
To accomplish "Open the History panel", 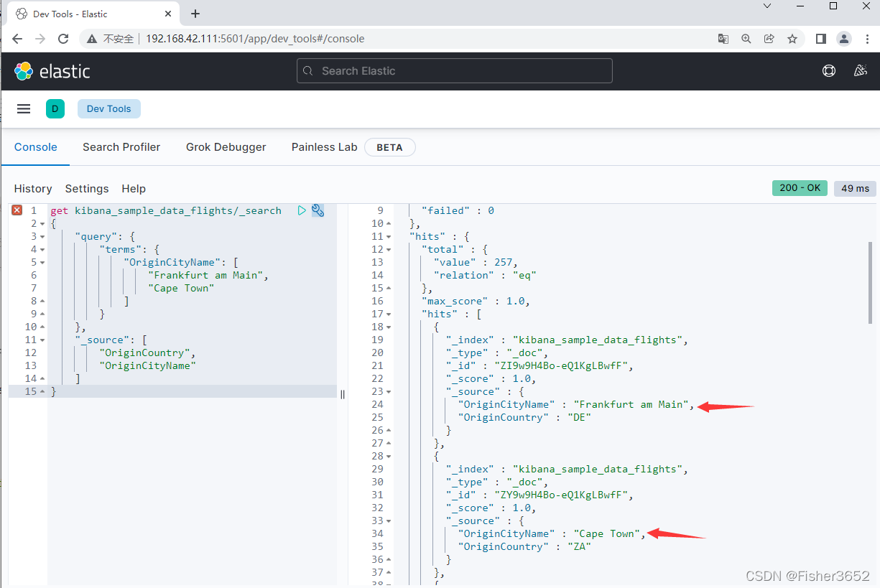I will pyautogui.click(x=33, y=189).
